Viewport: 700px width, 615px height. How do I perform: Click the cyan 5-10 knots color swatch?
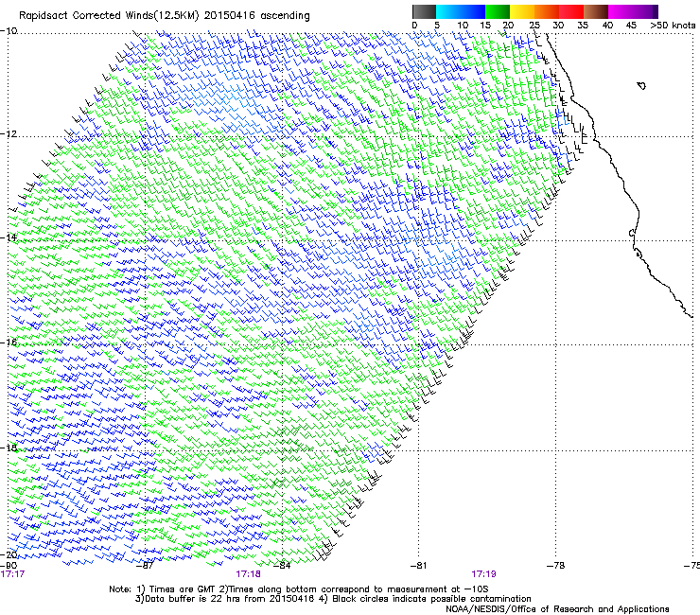click(x=448, y=11)
